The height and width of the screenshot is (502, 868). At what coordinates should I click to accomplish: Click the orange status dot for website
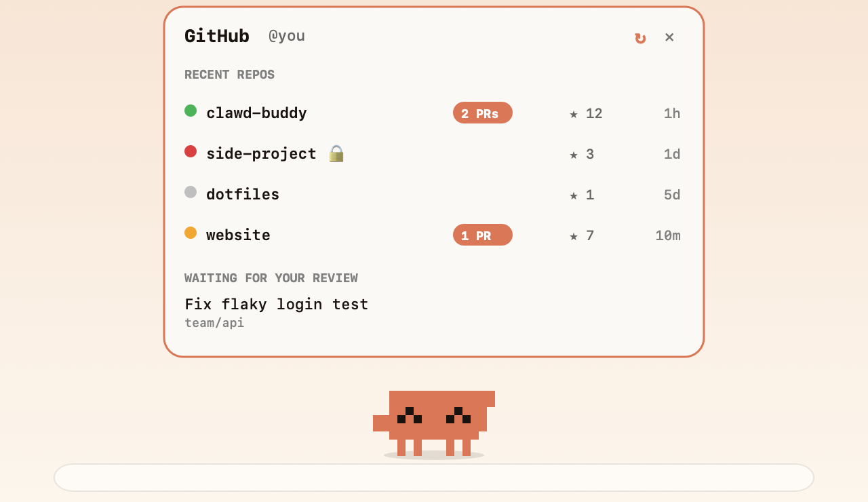click(x=191, y=233)
